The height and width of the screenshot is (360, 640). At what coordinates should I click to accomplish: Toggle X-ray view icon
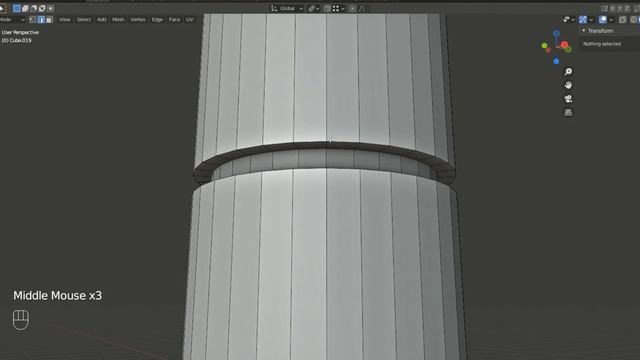pyautogui.click(x=622, y=20)
